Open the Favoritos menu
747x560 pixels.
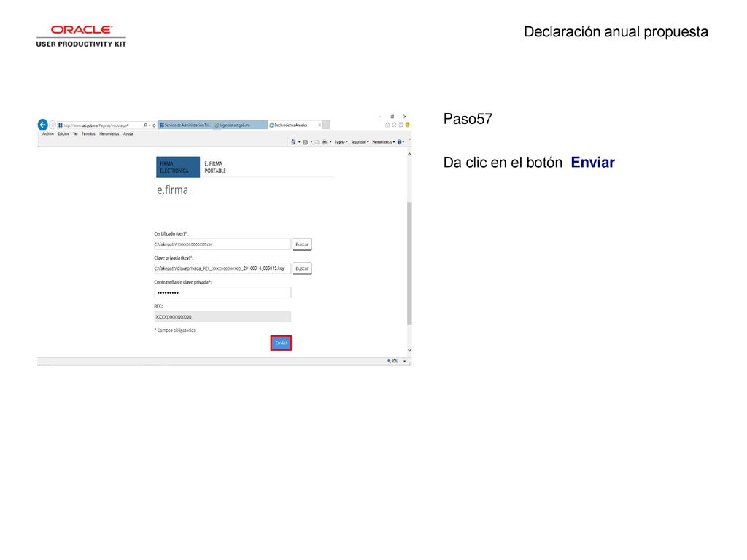[88, 134]
